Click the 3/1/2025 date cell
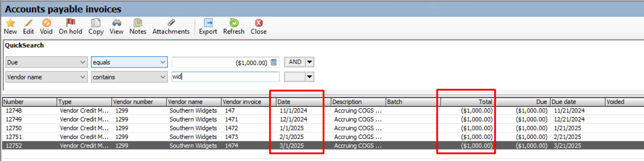 coord(304,146)
